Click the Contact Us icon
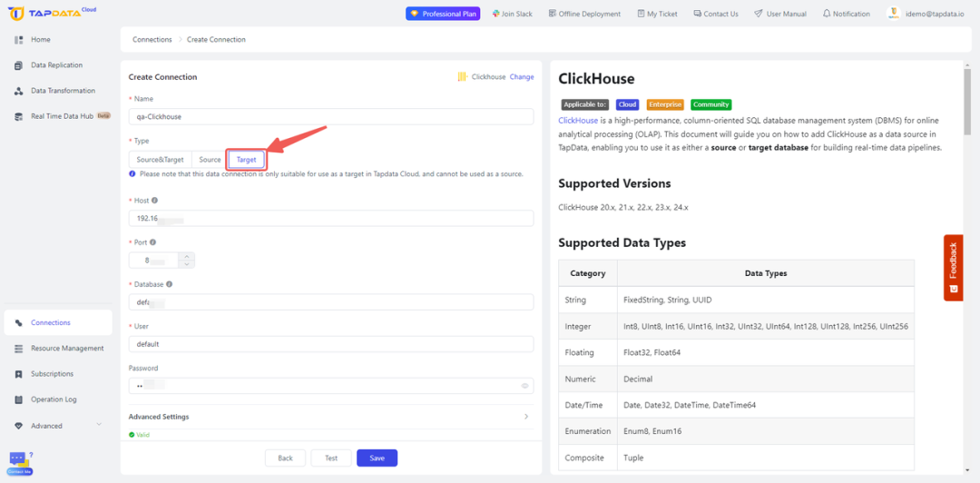Screen dimensions: 980x483 tap(697, 14)
